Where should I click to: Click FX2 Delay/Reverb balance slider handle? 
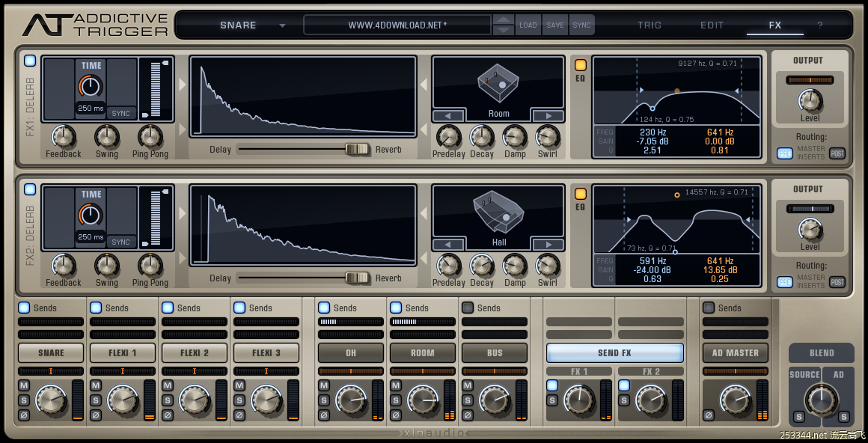pos(357,278)
